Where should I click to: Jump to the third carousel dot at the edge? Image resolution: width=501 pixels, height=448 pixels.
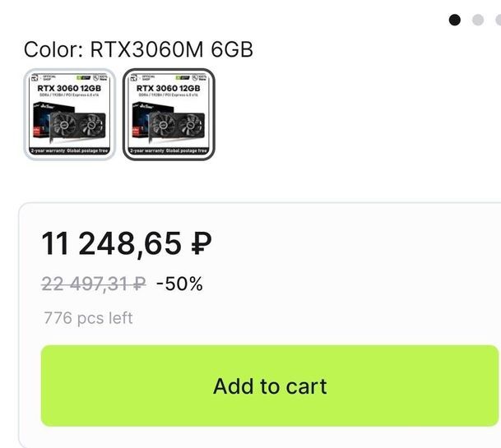(497, 21)
